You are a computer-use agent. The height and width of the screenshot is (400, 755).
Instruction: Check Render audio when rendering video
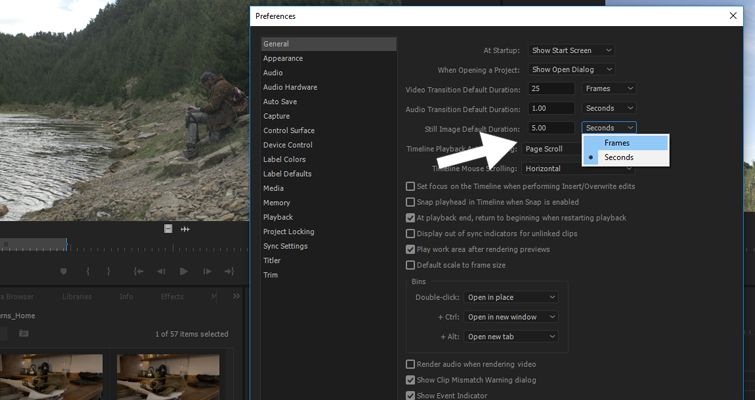coord(410,364)
